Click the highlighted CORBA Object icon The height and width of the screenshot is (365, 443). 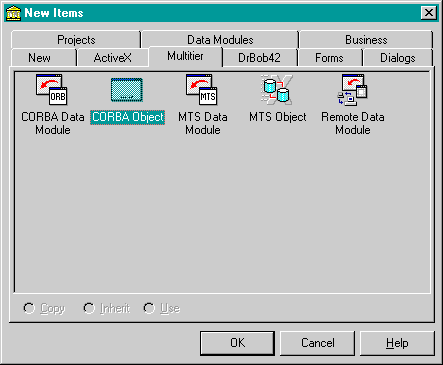pos(127,90)
